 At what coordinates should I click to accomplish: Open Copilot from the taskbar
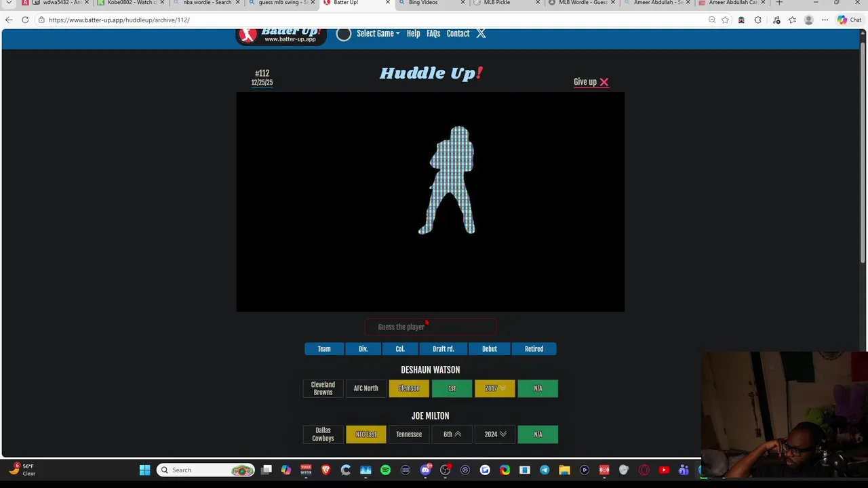(286, 470)
